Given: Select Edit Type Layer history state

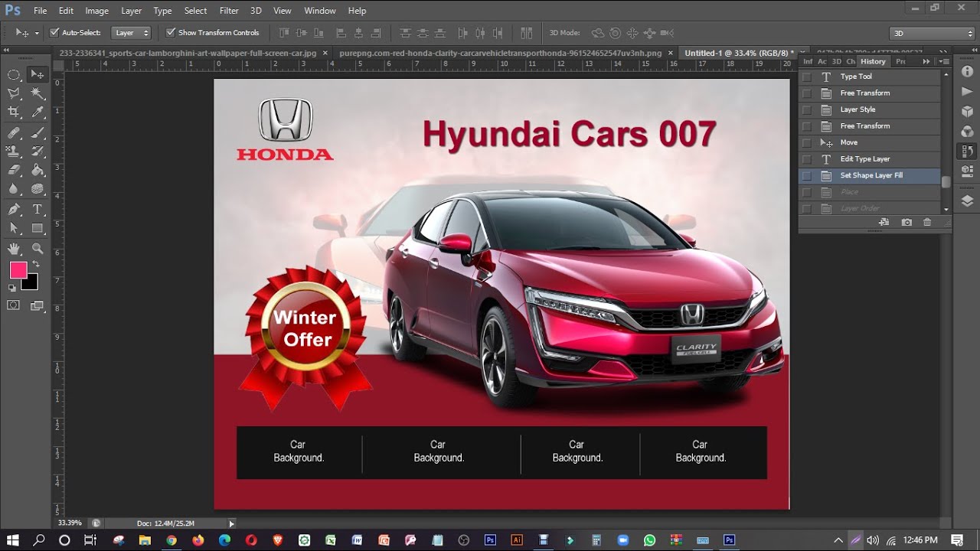Looking at the screenshot, I should pos(870,159).
